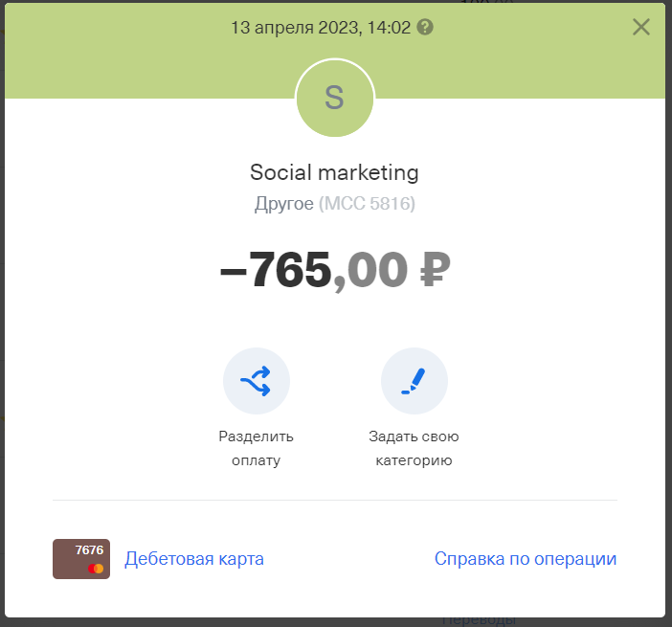This screenshot has width=672, height=627.
Task: Click the split payment arrows icon
Action: click(257, 381)
